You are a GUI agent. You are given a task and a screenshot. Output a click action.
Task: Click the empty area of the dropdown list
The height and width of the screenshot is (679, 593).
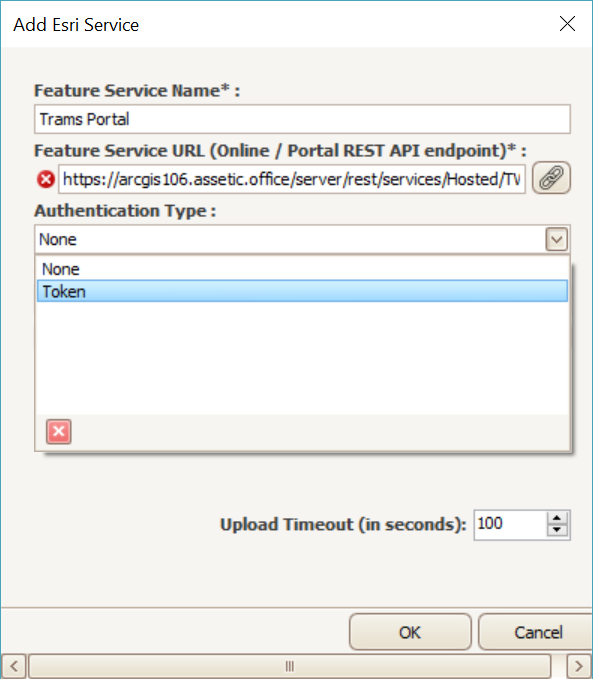[x=302, y=358]
